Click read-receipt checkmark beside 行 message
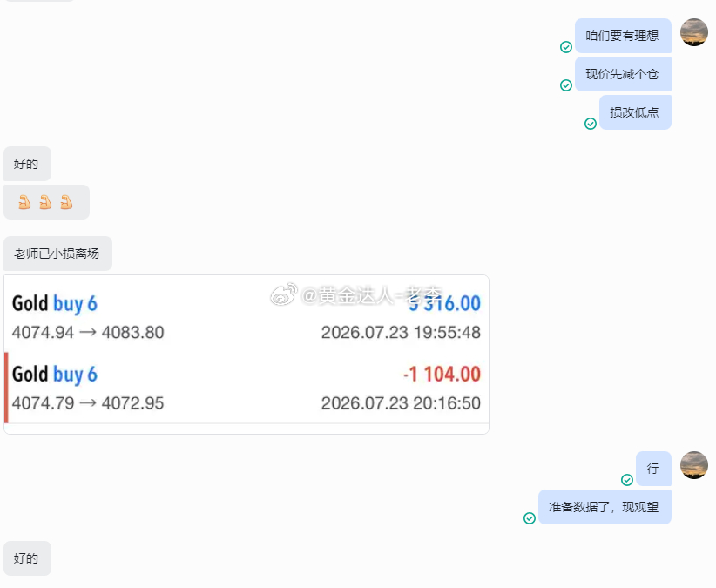This screenshot has width=716, height=588. tap(627, 480)
